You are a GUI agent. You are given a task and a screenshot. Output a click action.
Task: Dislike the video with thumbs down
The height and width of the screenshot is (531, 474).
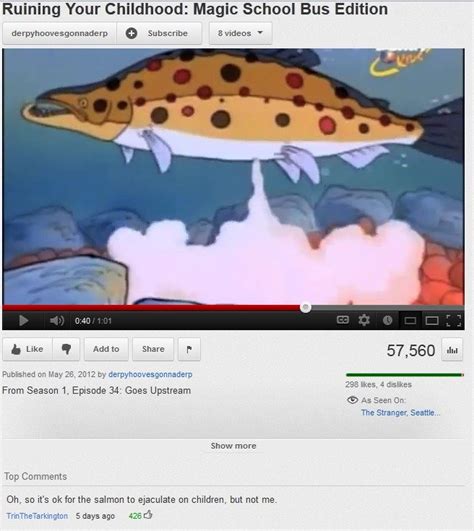pos(66,349)
